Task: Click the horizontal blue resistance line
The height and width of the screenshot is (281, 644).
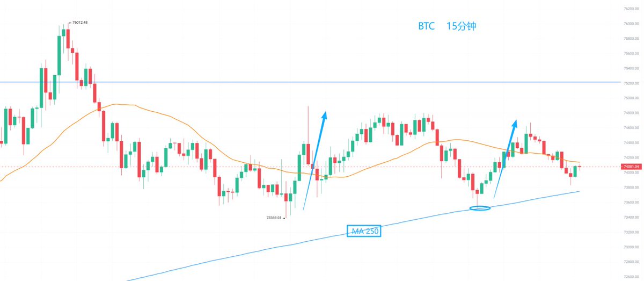Action: pos(322,82)
